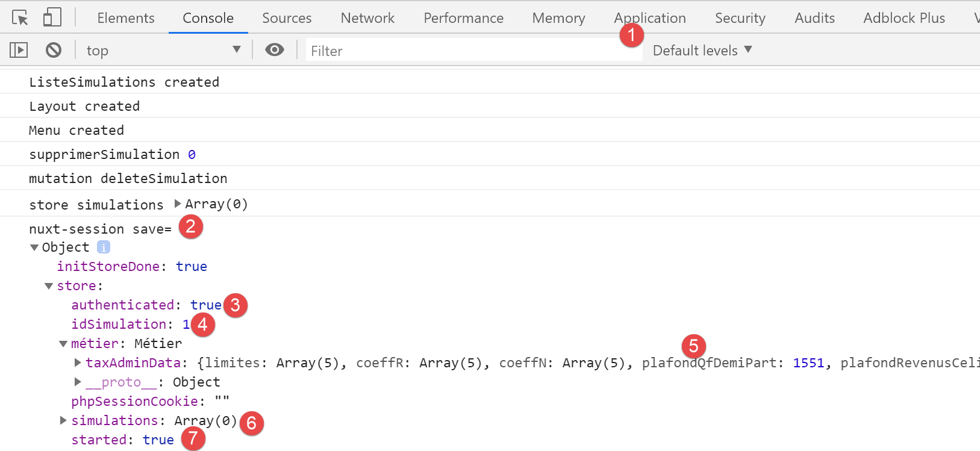Switch to the Elements tab
The height and width of the screenshot is (451, 980).
pyautogui.click(x=126, y=18)
